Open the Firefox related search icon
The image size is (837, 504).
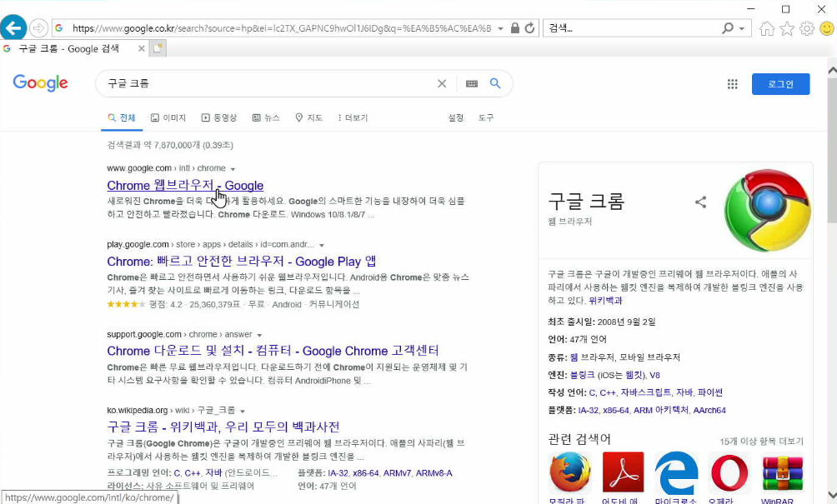point(569,472)
